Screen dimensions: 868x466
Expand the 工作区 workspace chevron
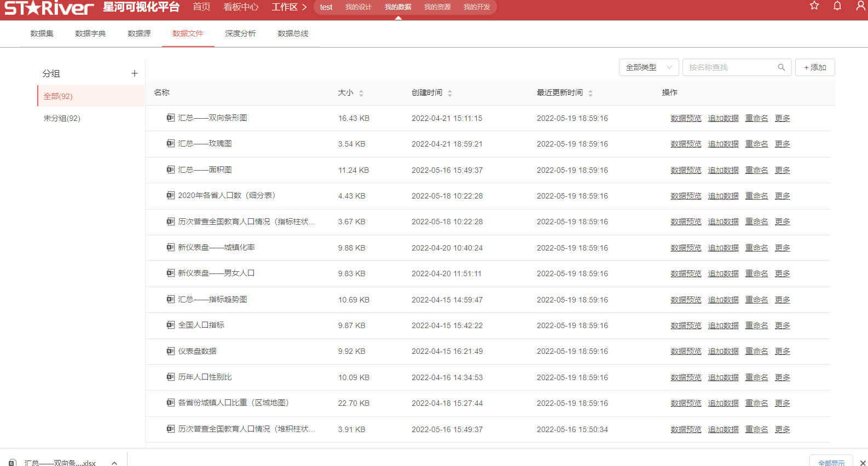pyautogui.click(x=304, y=7)
